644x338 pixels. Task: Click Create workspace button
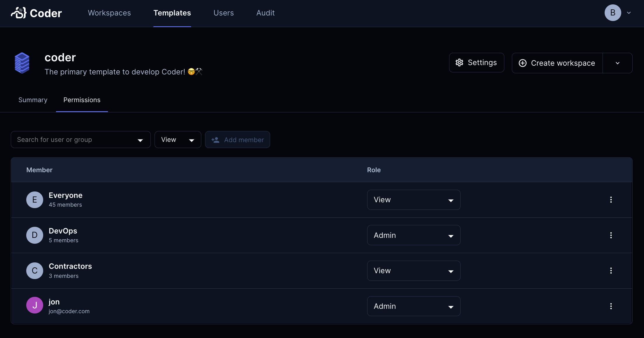pos(557,63)
